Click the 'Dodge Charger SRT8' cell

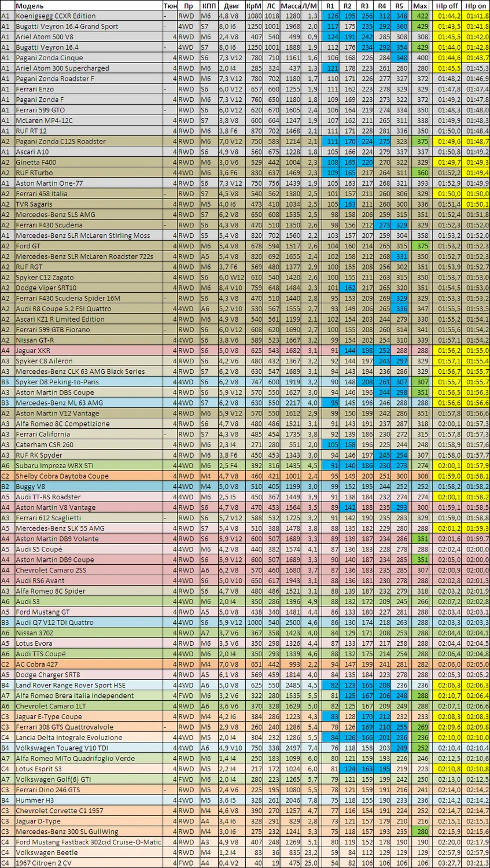tap(88, 675)
